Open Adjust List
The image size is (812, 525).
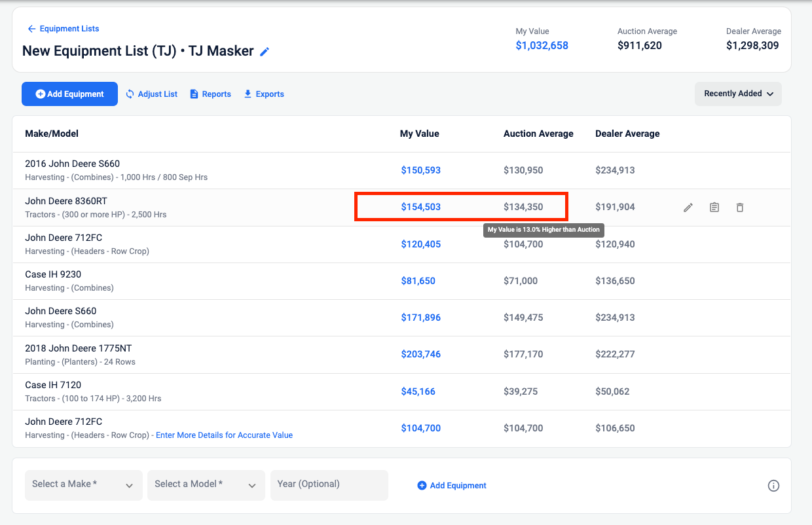[152, 94]
